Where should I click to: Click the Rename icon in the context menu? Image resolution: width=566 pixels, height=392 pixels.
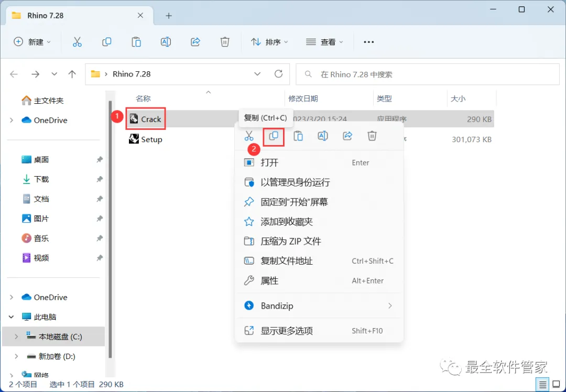[x=323, y=136]
